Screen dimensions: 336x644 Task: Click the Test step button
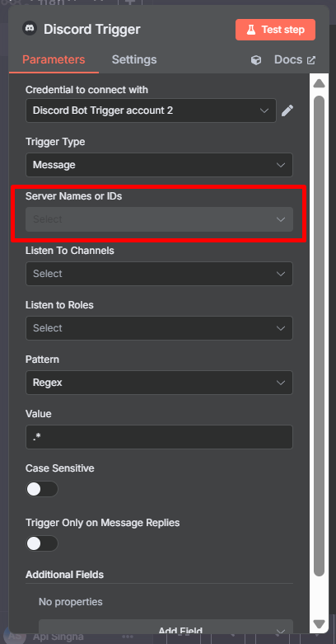(275, 30)
